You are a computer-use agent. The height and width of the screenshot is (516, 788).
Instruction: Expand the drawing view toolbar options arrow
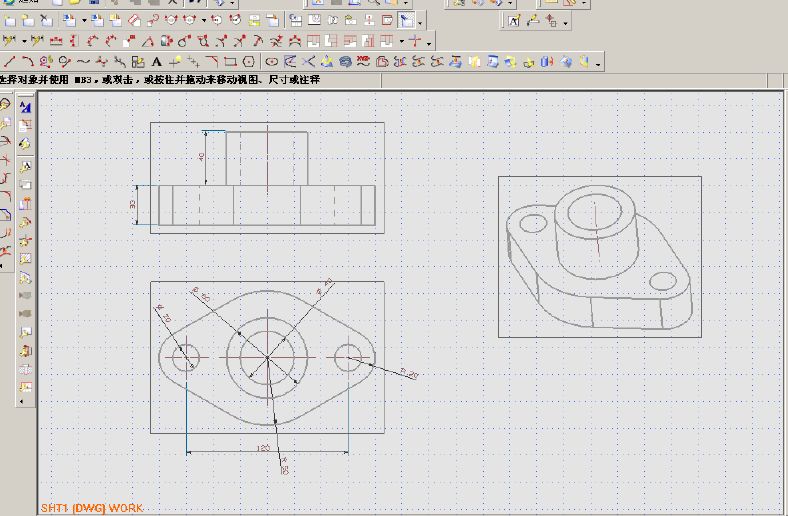click(420, 22)
